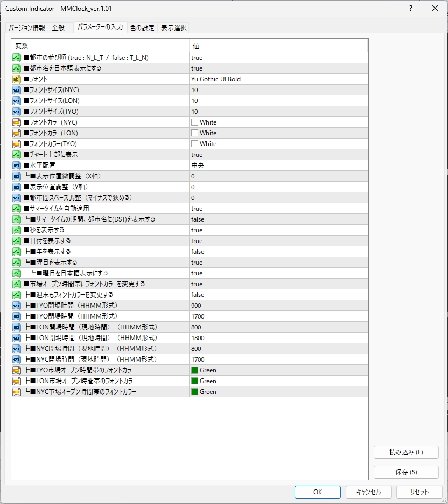448x504 pixels.
Task: Click the boolean icon beside 秒を表示する
Action: coord(17,230)
